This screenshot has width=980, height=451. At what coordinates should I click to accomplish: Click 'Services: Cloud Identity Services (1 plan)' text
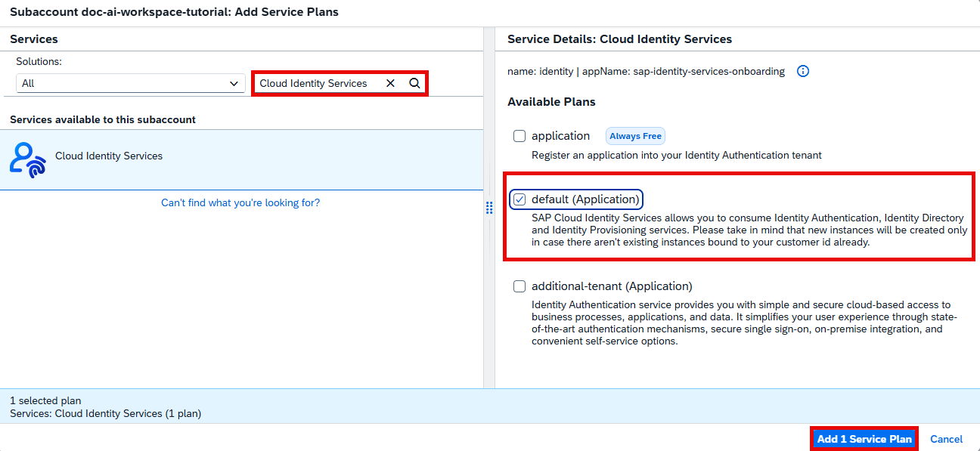105,413
